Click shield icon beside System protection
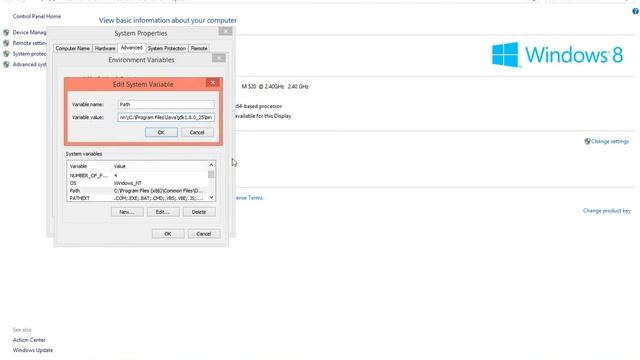The image size is (640, 360). click(x=6, y=54)
